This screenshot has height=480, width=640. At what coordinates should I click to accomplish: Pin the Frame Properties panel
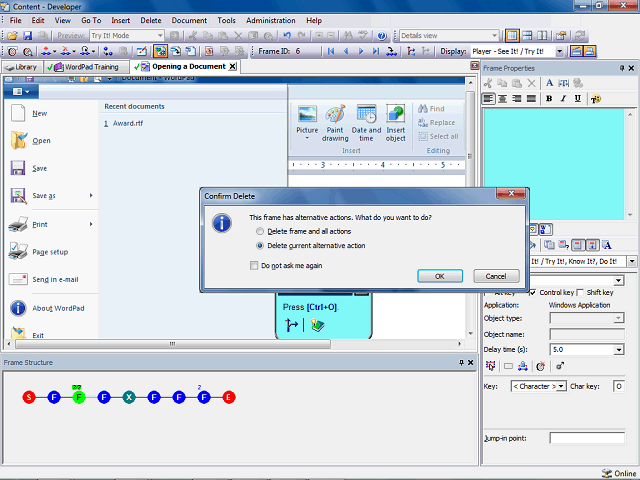point(622,68)
